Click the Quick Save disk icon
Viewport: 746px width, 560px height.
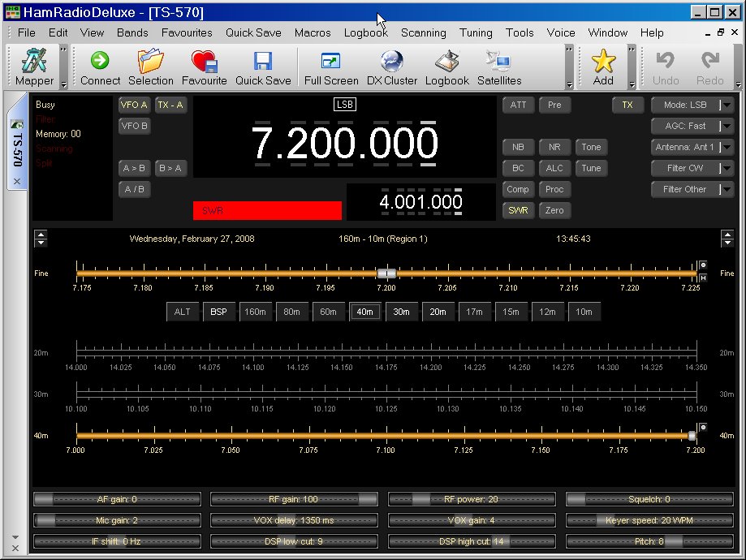tap(262, 67)
